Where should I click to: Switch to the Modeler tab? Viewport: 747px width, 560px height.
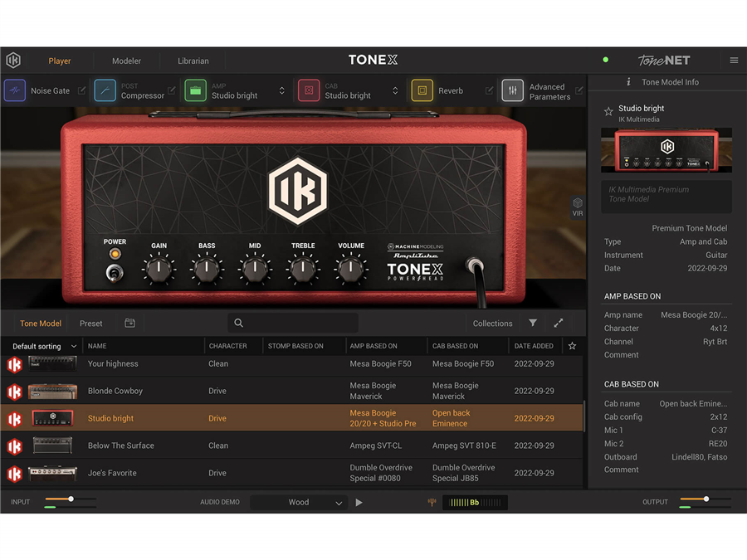click(127, 61)
